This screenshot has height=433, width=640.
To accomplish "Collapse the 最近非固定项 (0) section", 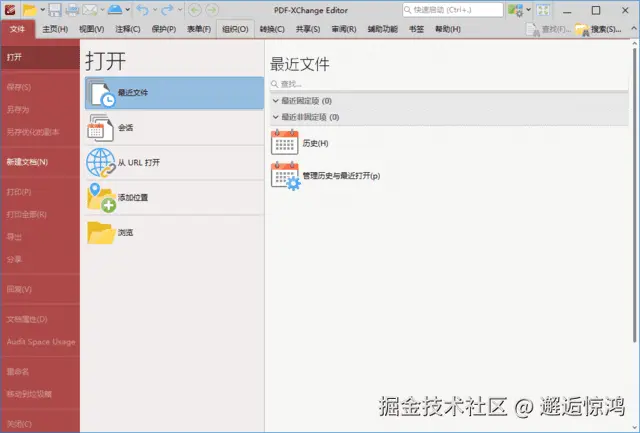I will coord(276,117).
